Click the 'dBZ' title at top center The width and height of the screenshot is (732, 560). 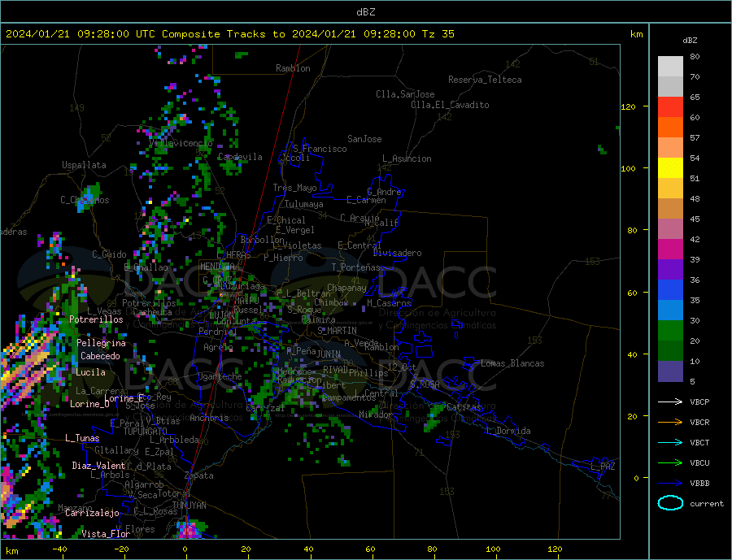coord(365,12)
